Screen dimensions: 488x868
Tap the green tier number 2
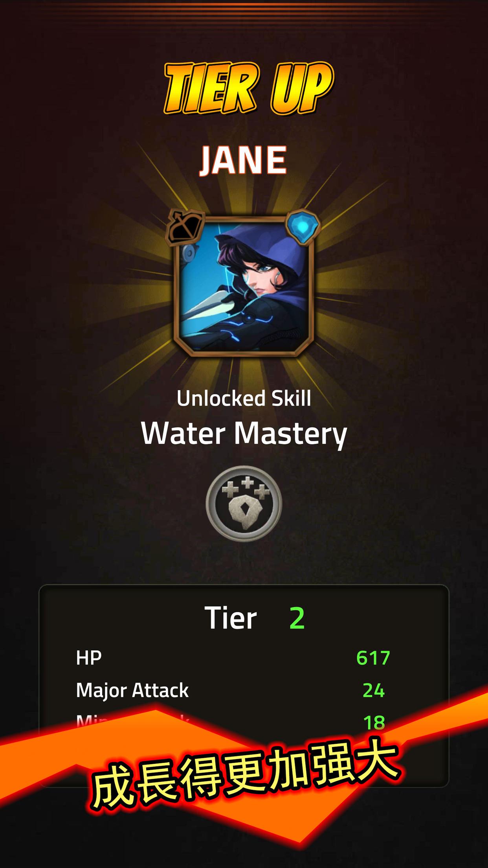(297, 618)
